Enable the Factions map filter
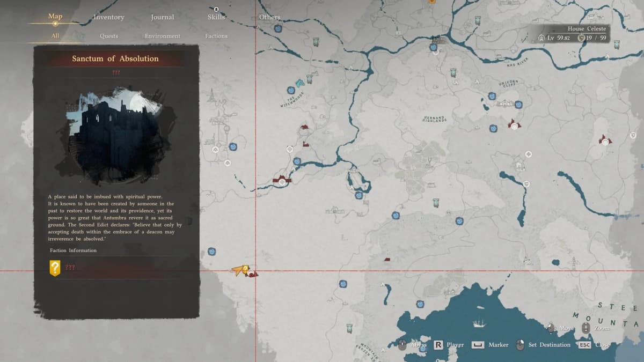This screenshot has height=362, width=644. (x=216, y=36)
